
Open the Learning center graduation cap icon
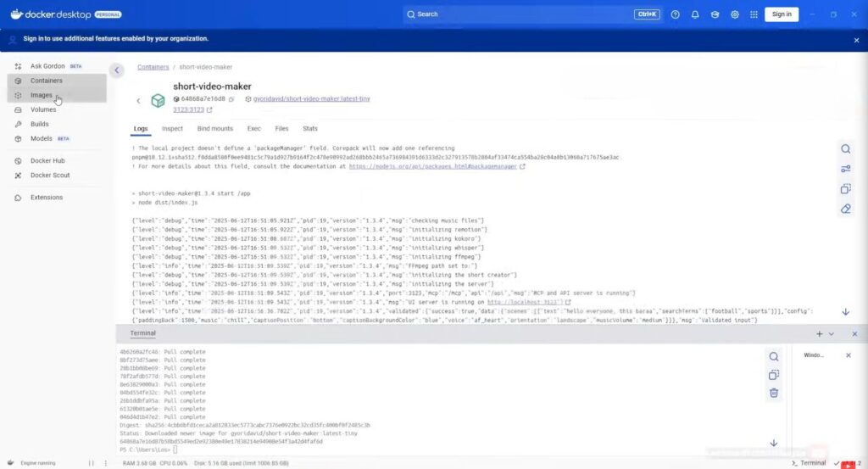point(715,14)
